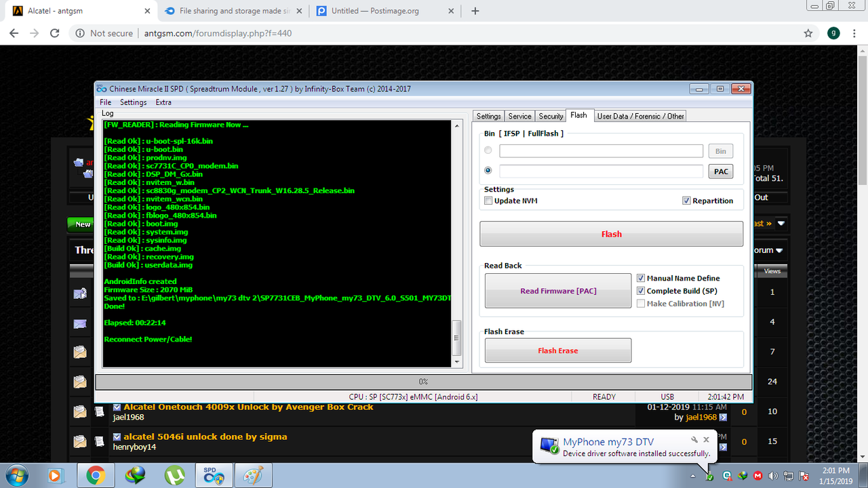Click the volume speaker tray icon
The height and width of the screenshot is (488, 868).
click(x=773, y=476)
